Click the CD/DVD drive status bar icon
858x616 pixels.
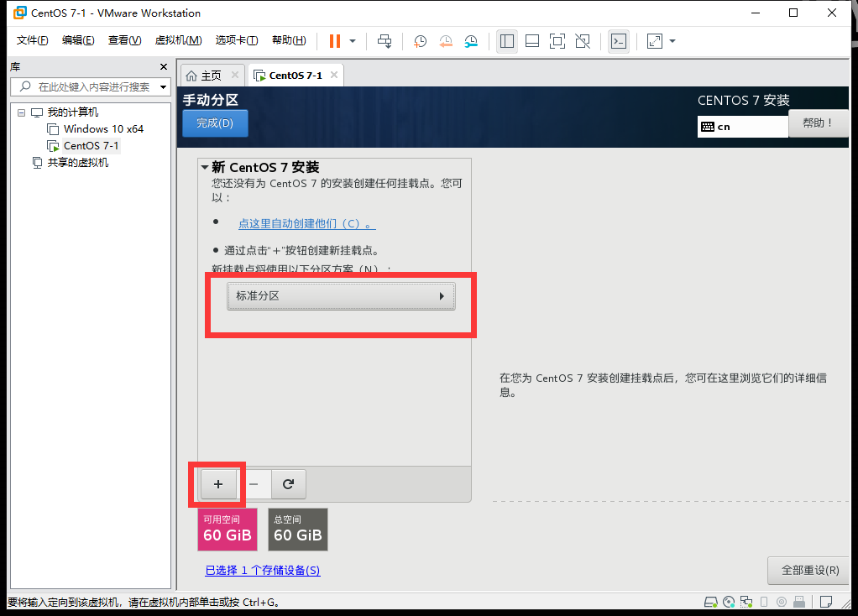(x=729, y=603)
